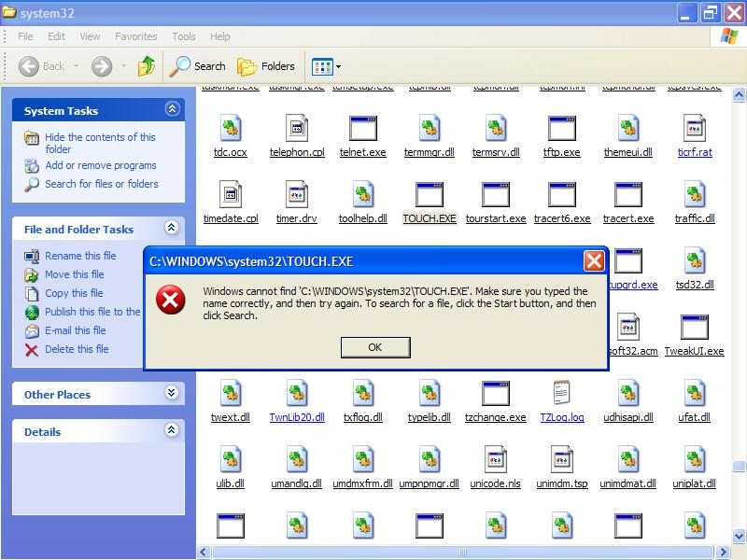Close the TOUCH.EXE error dialog
This screenshot has width=747, height=560.
click(x=594, y=261)
